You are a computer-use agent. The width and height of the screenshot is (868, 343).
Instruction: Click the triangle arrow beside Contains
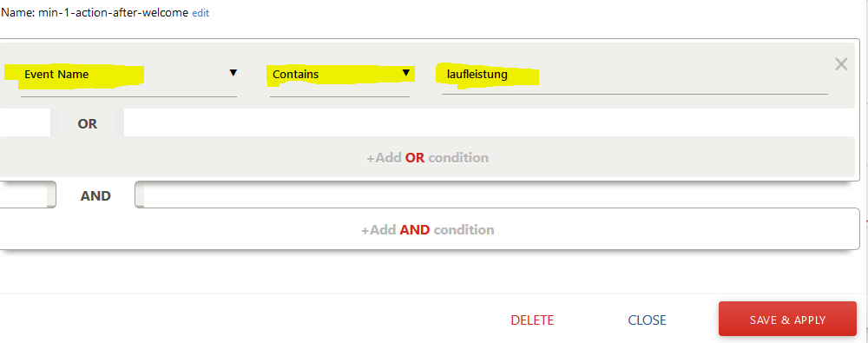click(x=405, y=73)
